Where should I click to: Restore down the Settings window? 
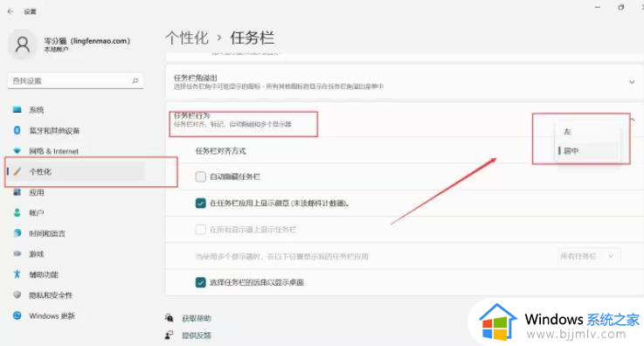pos(621,7)
